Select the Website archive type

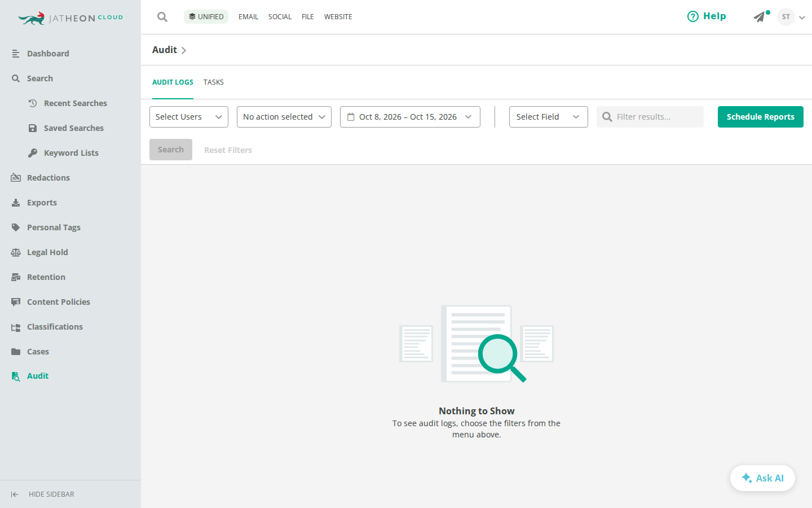[x=338, y=17]
